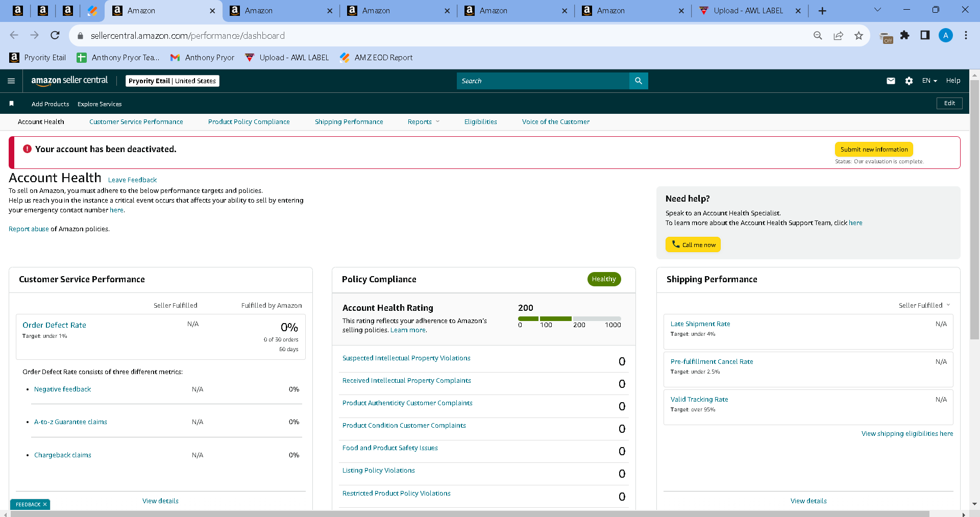Click the Leave Feedback link
Viewport: 980px width, 517px height.
(132, 180)
